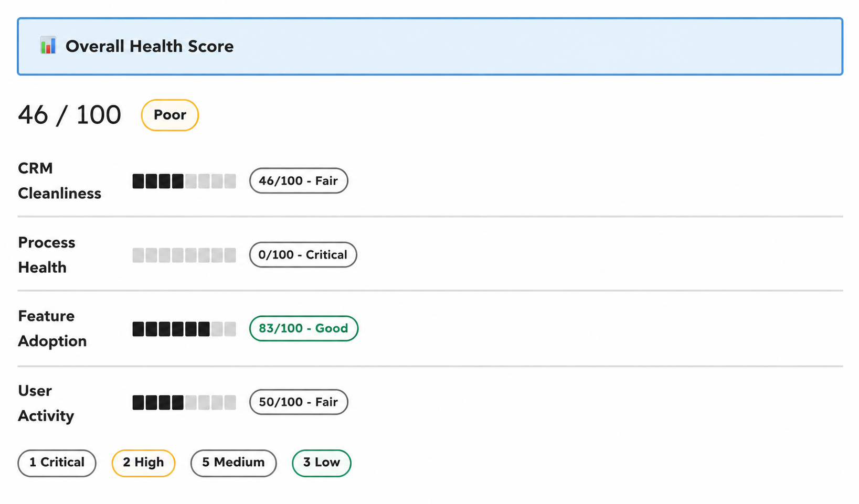
Task: Click the bar chart icon in header
Action: click(48, 46)
